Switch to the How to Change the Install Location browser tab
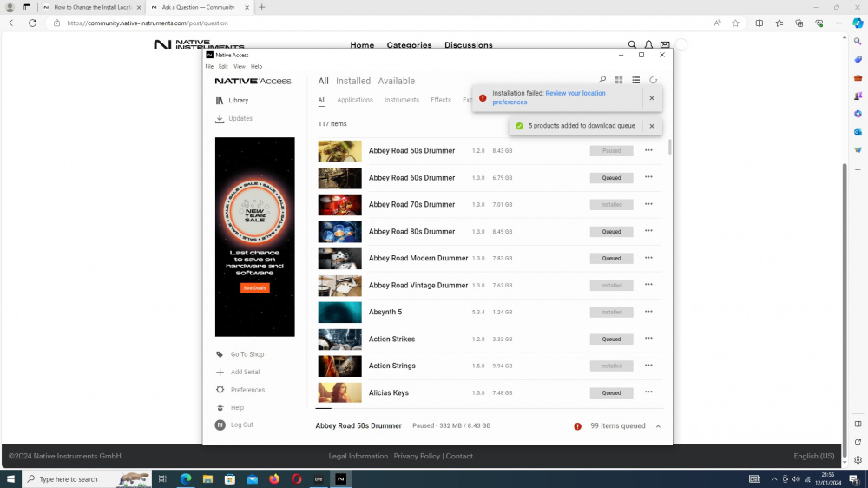Screen dimensions: 868x488 92,7
